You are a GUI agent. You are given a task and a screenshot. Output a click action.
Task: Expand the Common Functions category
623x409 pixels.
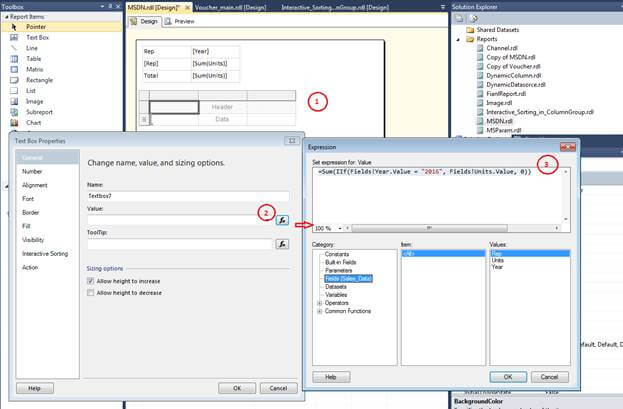click(x=320, y=311)
